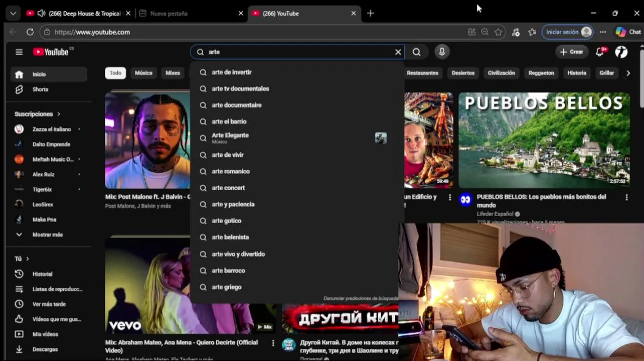The height and width of the screenshot is (361, 644).
Task: Switch to the Nueva pestaña tab
Action: 191,14
